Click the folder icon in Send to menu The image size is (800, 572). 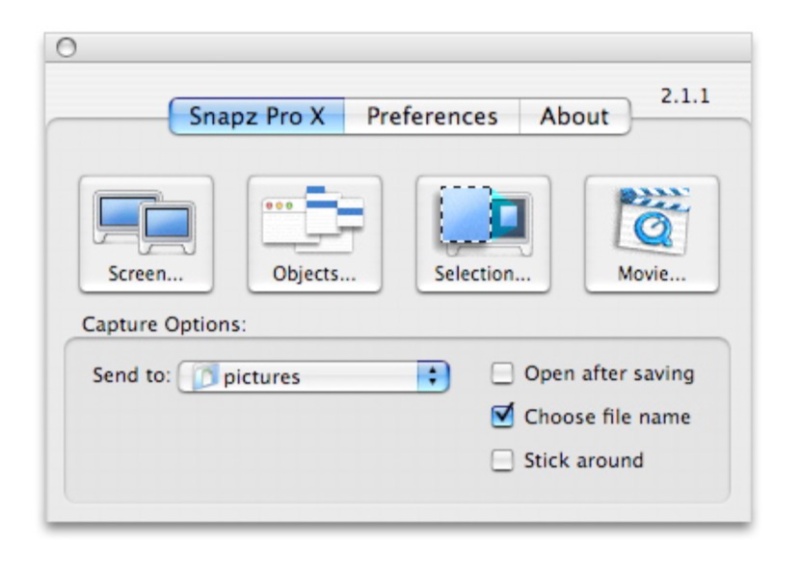206,377
